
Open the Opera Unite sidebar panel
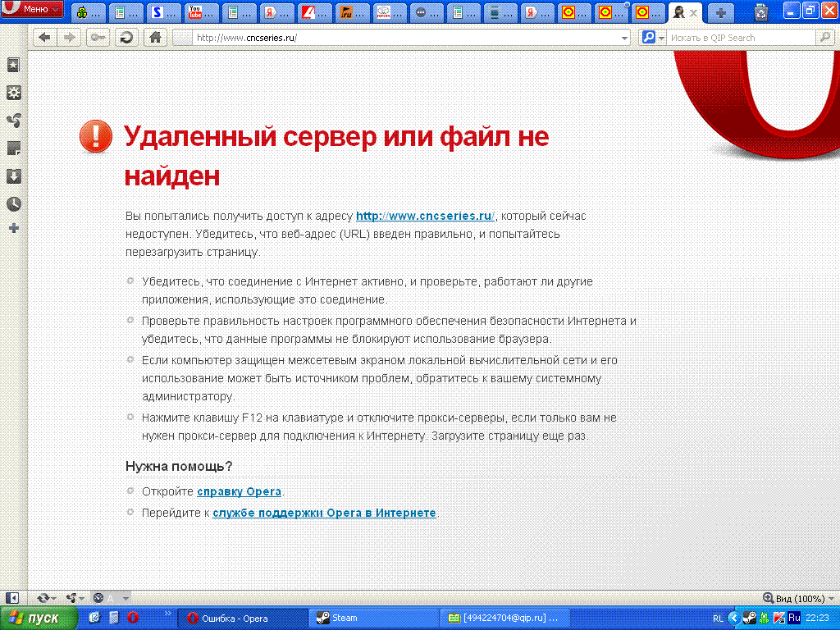tap(13, 121)
